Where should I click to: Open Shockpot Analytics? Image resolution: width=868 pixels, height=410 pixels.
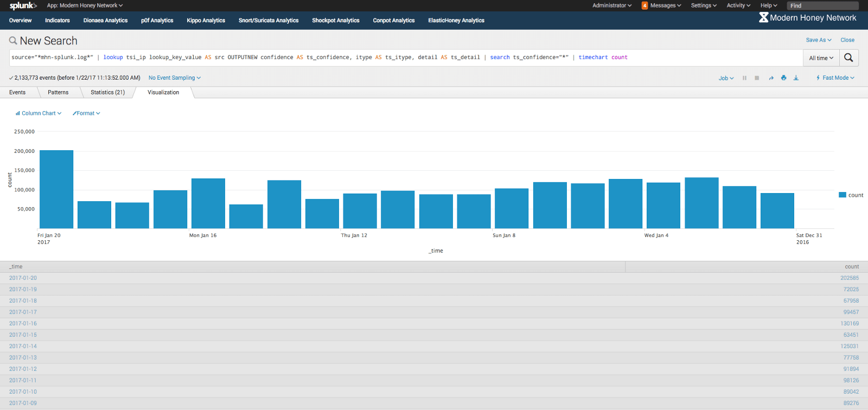coord(336,21)
